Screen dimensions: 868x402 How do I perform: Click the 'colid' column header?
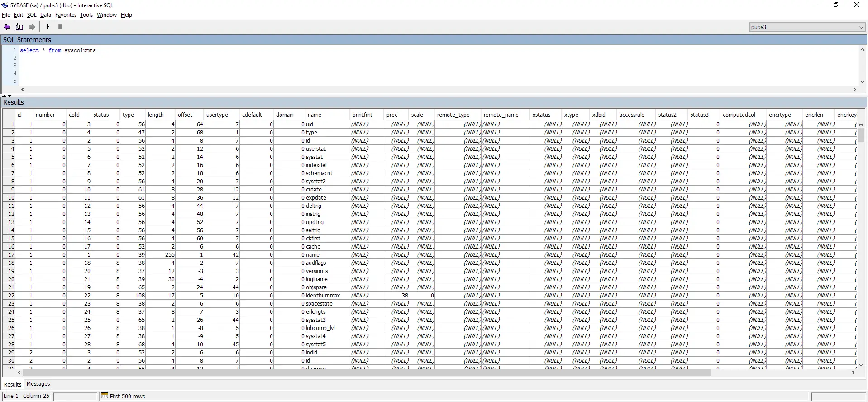pyautogui.click(x=79, y=115)
